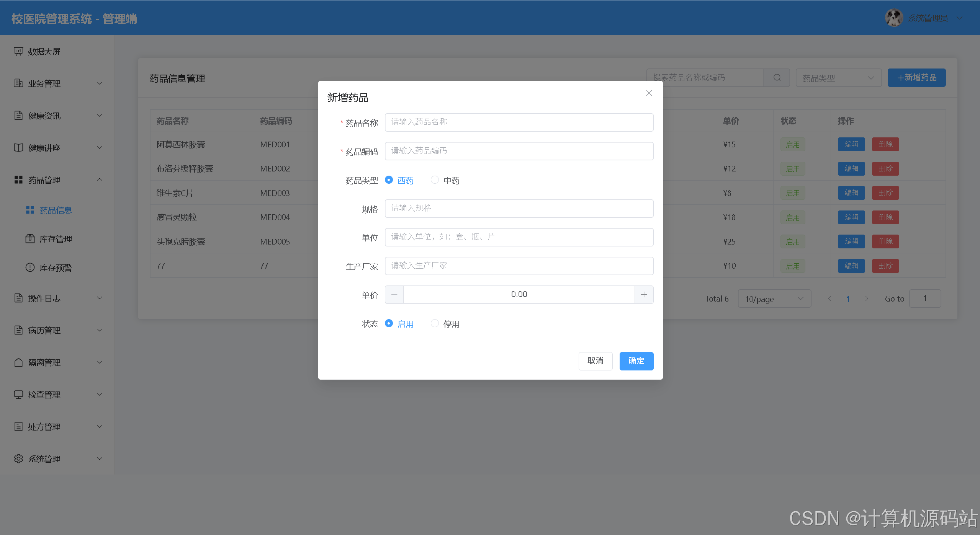Open 隔离管理 menu item
The image size is (980, 535).
(57, 362)
